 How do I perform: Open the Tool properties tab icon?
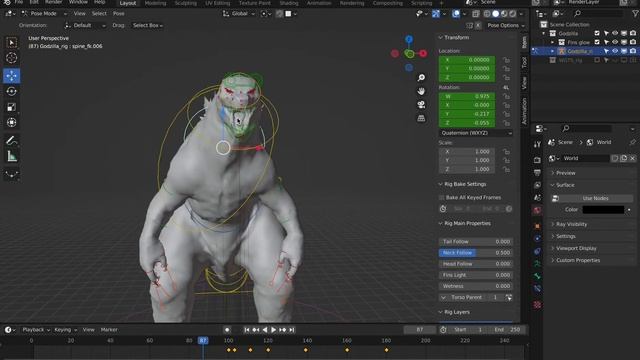pos(537,144)
